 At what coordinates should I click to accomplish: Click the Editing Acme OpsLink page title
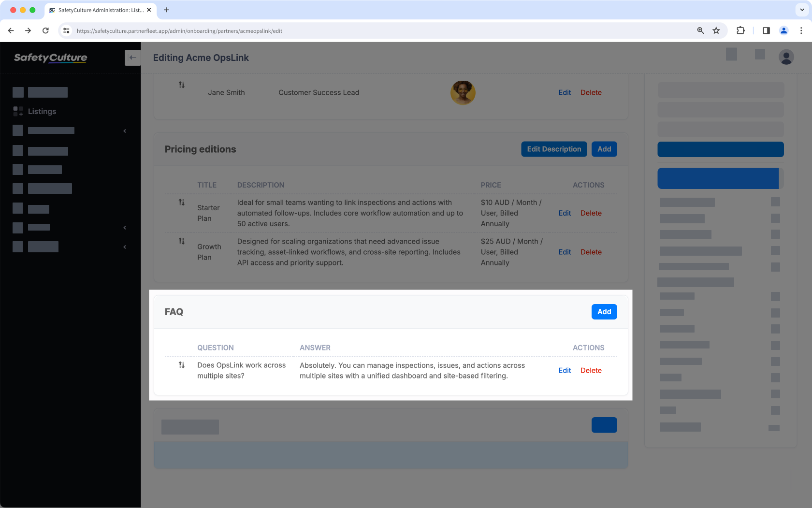pyautogui.click(x=201, y=58)
